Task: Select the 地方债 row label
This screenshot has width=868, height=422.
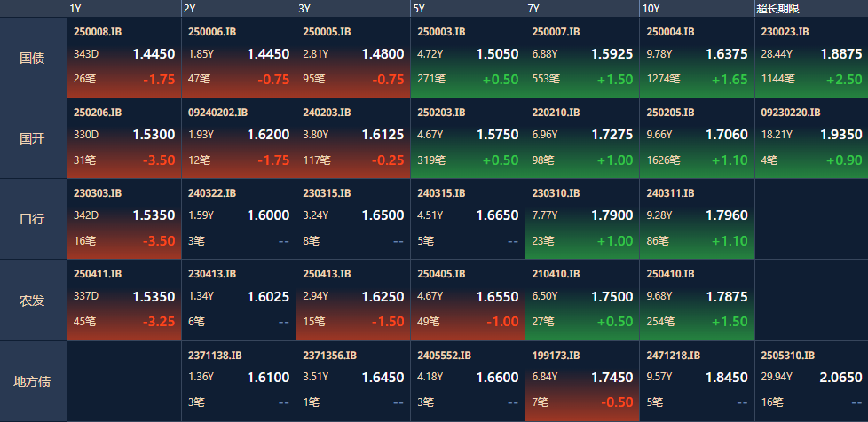Action: pos(34,381)
